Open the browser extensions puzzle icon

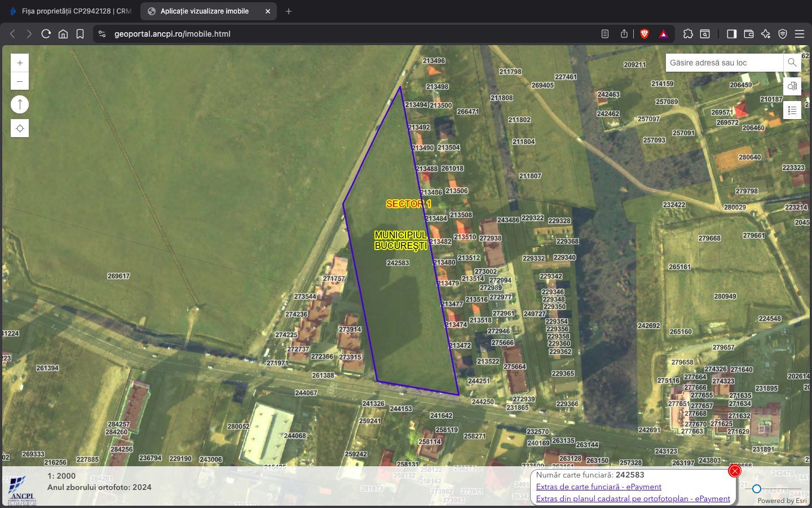coord(688,34)
